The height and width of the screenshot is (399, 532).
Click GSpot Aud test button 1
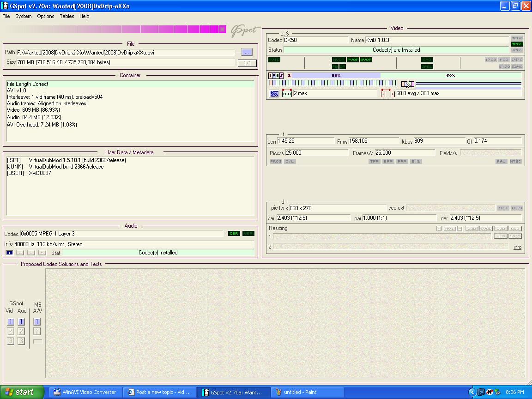[21, 321]
